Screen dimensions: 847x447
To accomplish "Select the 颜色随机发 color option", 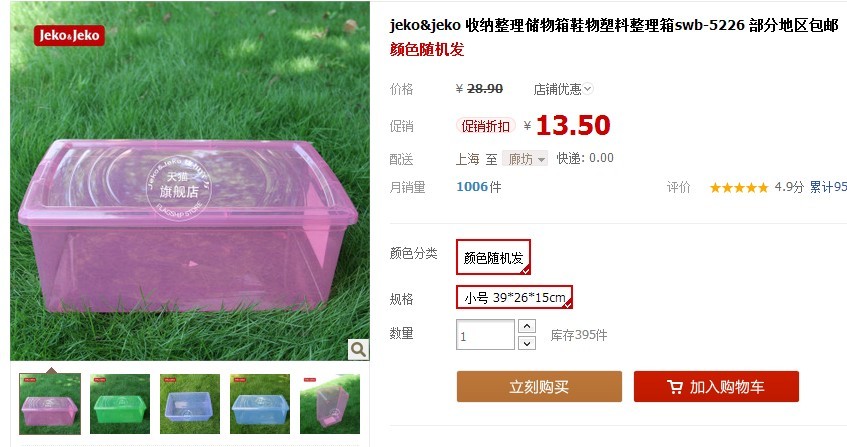I will pyautogui.click(x=493, y=258).
